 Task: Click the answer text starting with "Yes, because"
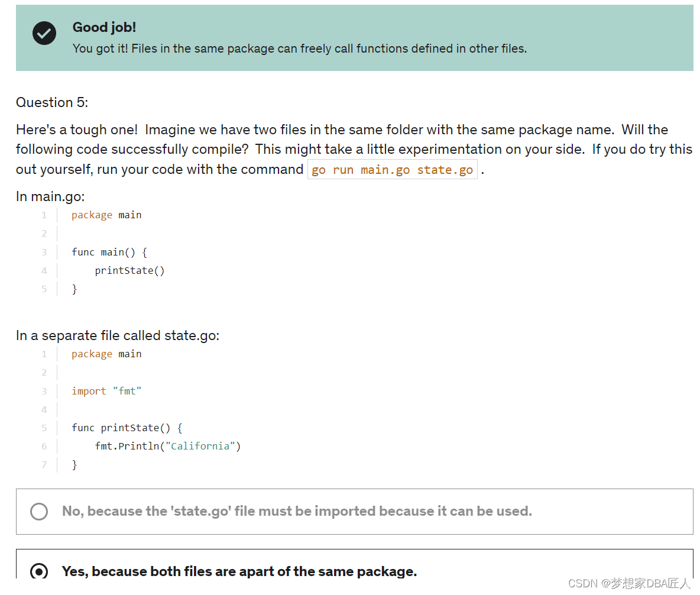239,571
